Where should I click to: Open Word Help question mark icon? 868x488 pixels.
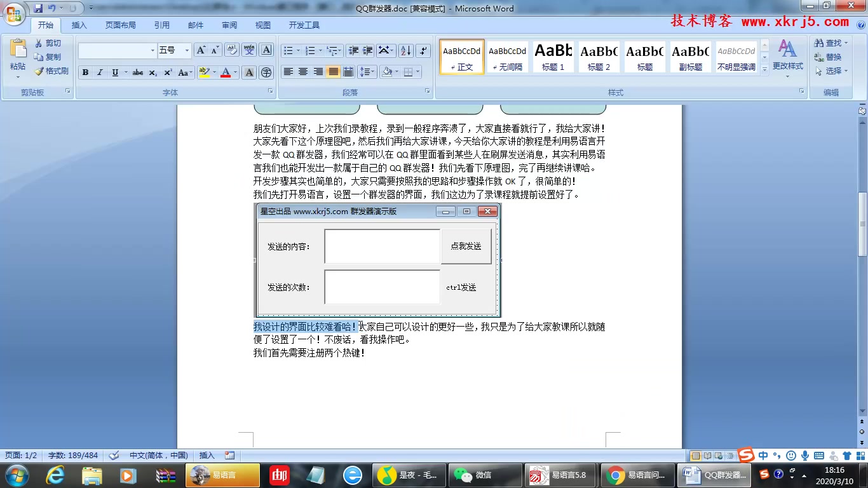click(861, 25)
